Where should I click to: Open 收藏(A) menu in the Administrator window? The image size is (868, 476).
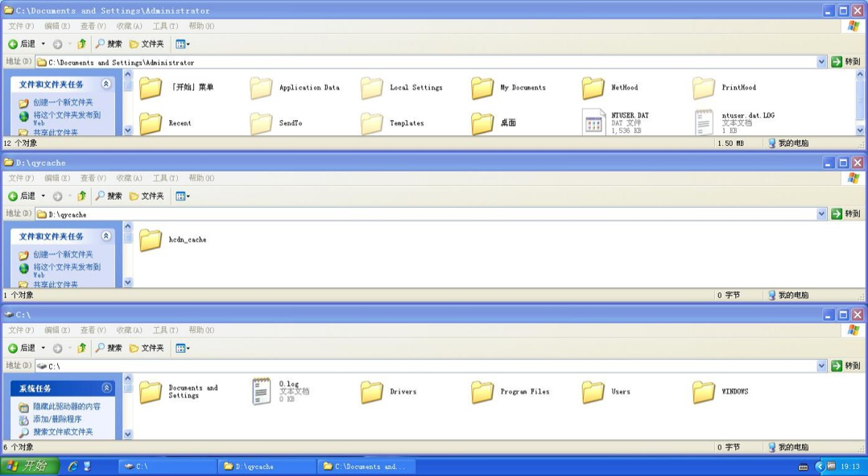[129, 26]
